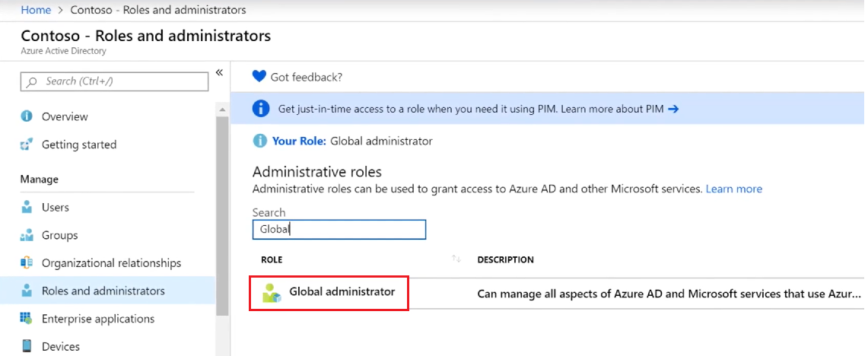
Task: Click the Global administrator role icon
Action: click(x=272, y=293)
